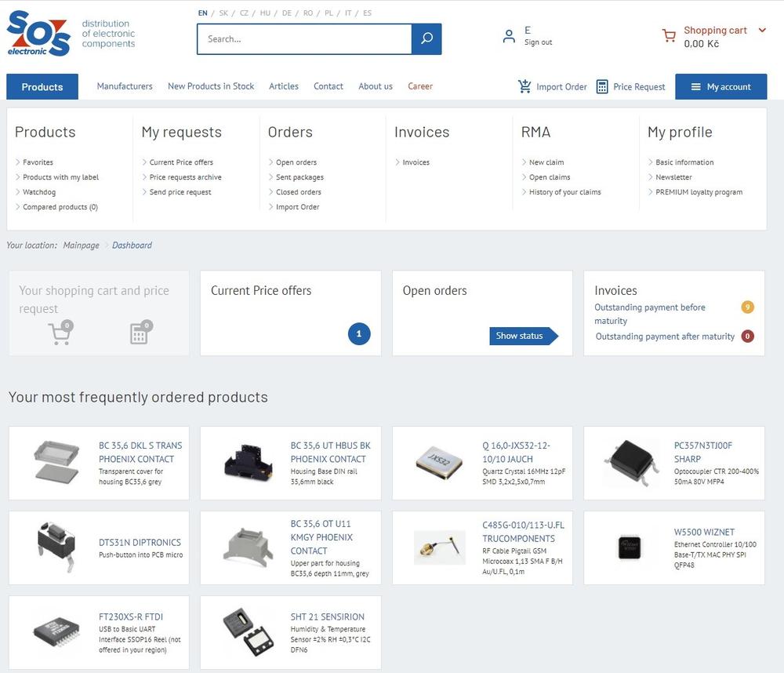Open the dashboard shopping cart icon
Screen dimensions: 784x673
tap(60, 333)
